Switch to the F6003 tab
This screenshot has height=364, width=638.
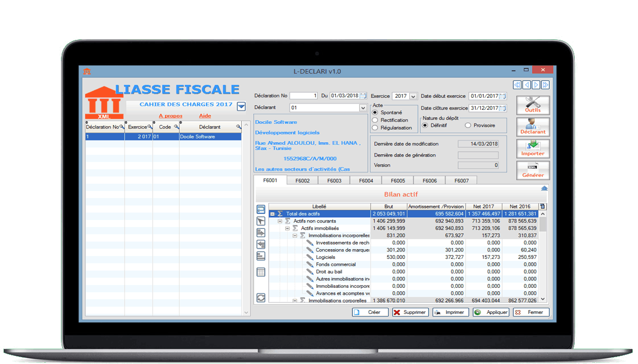[334, 180]
